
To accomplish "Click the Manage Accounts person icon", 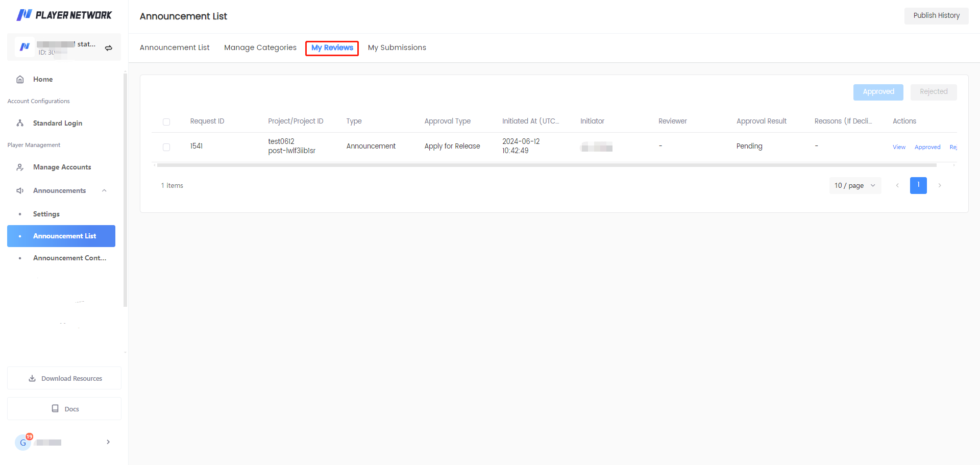I will [x=20, y=167].
